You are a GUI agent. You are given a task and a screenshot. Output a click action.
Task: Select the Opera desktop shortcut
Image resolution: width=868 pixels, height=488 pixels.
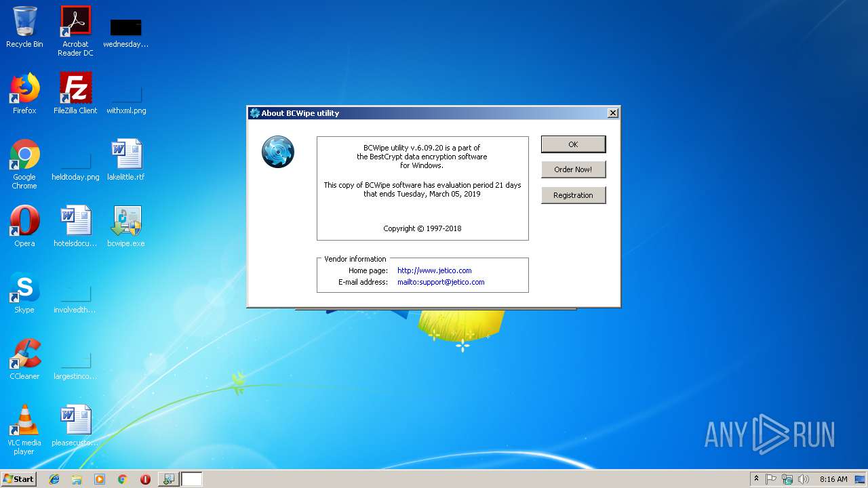pos(24,226)
